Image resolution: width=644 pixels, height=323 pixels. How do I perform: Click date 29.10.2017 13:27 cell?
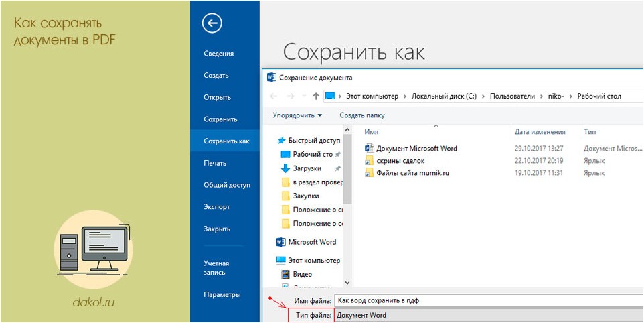point(539,148)
